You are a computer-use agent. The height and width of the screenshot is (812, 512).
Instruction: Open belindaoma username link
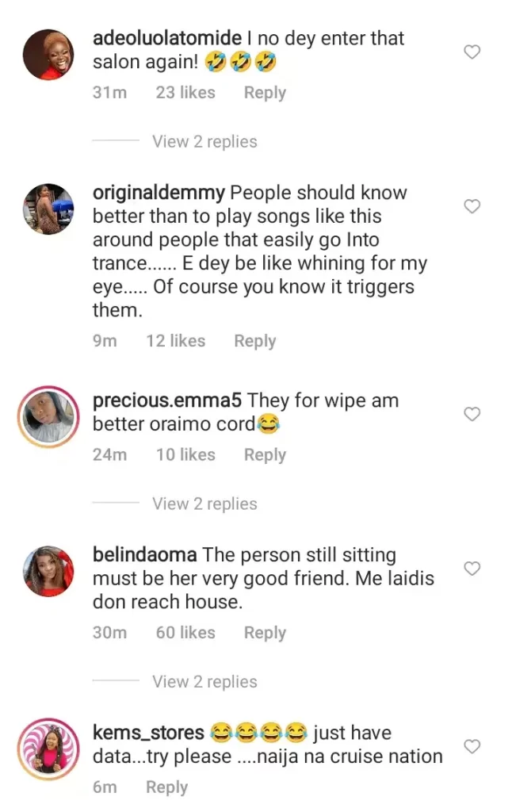pyautogui.click(x=145, y=555)
